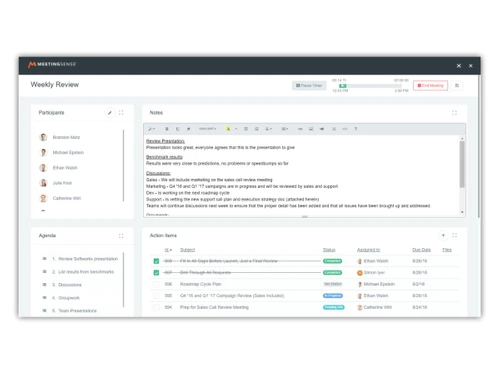Expand the Participants panel
The width and height of the screenshot is (500, 375).
point(121,113)
